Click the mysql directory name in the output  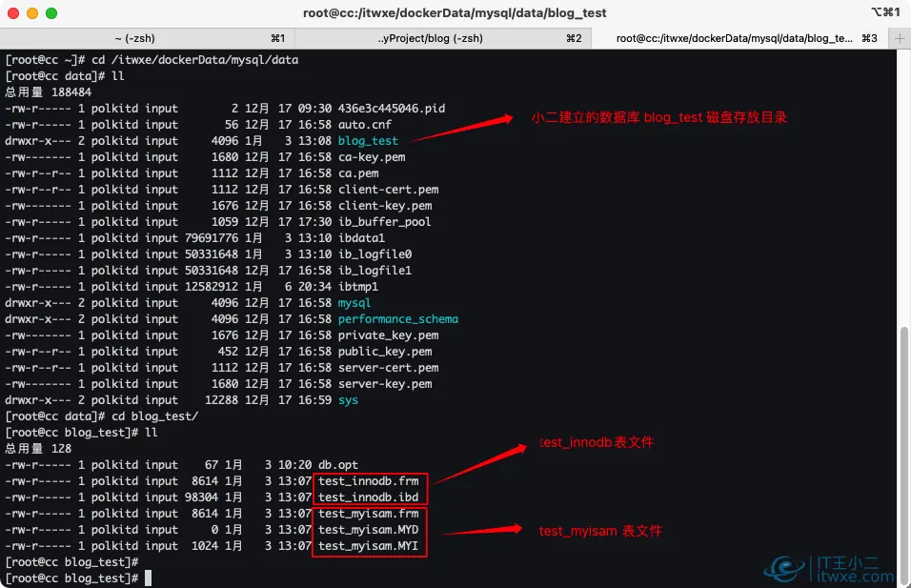click(352, 302)
